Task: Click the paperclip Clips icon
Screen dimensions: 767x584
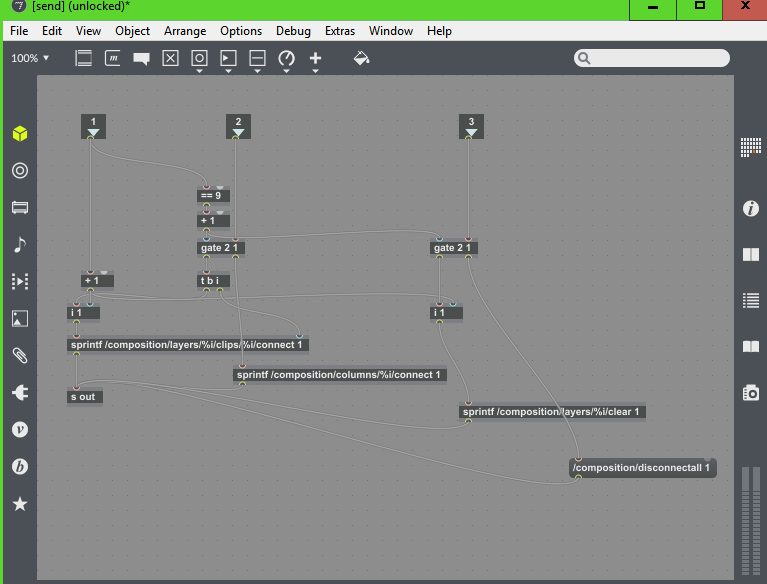Action: click(x=19, y=355)
